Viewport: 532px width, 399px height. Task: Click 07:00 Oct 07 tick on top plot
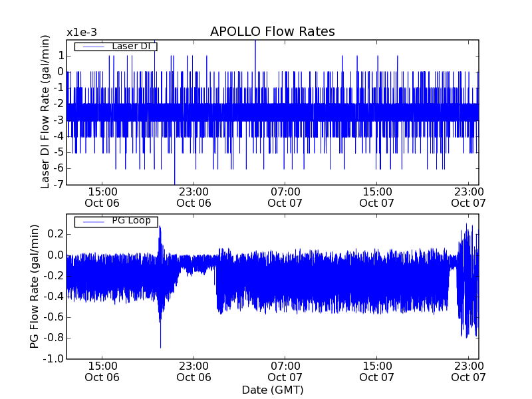(x=285, y=197)
